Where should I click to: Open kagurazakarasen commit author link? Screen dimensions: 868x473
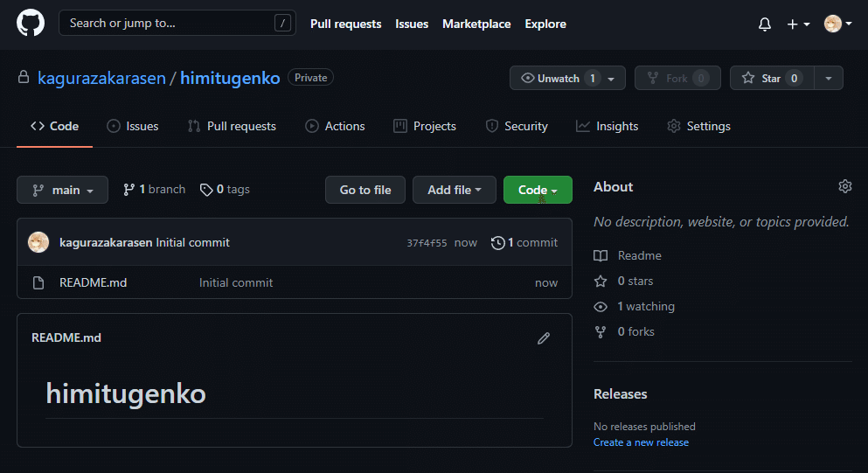[x=106, y=242]
